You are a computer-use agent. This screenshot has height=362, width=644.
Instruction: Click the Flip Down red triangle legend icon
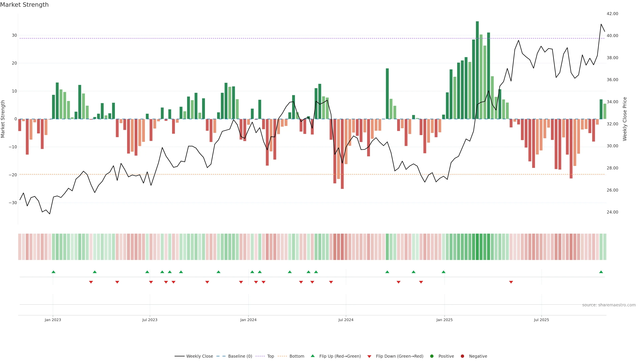coord(369,356)
